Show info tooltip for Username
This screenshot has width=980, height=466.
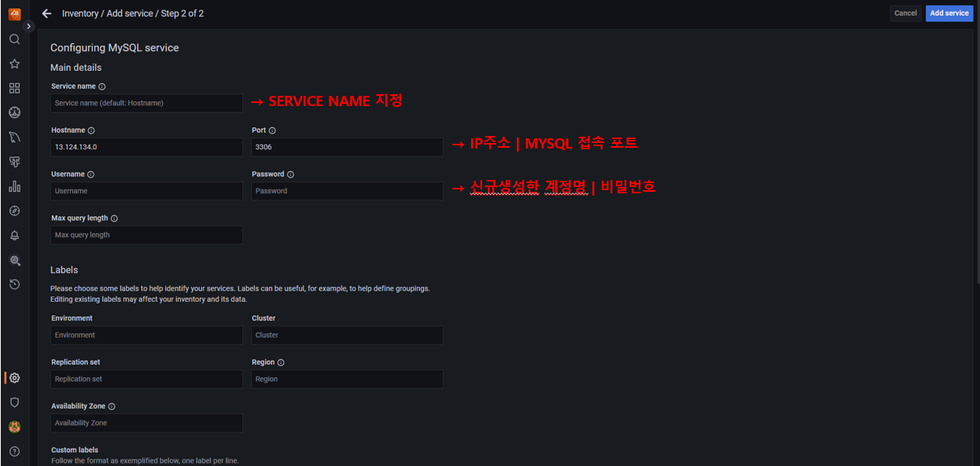tap(90, 174)
